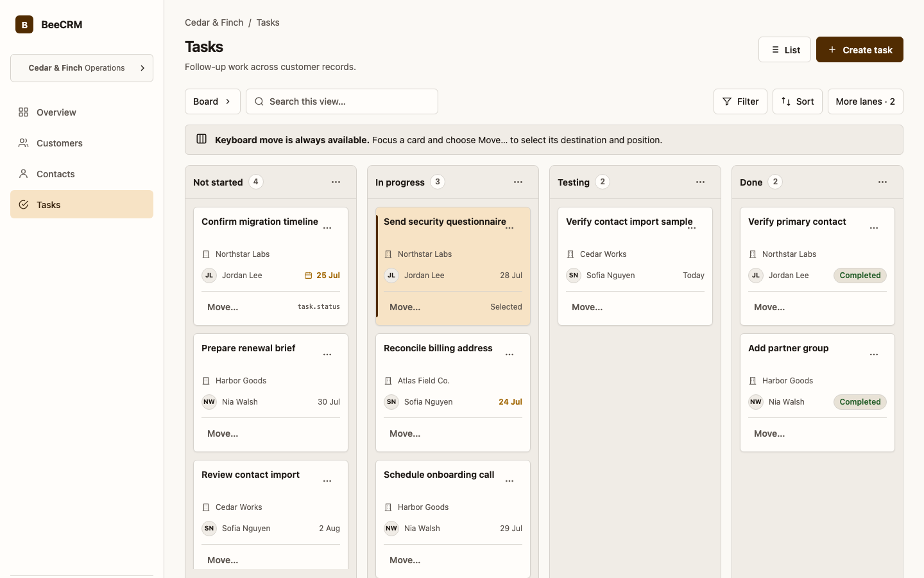Open Schedule onboarding call card menu

coord(509,481)
